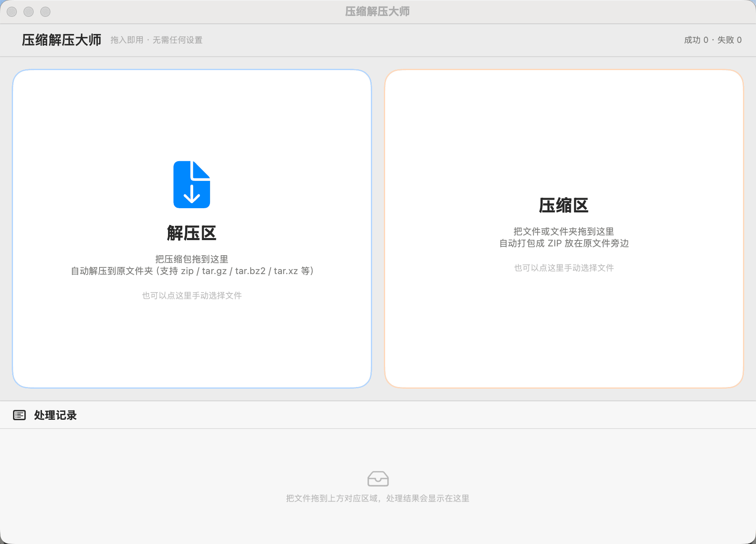Minimize the window with the middle title bar button
This screenshot has width=756, height=544.
[29, 12]
